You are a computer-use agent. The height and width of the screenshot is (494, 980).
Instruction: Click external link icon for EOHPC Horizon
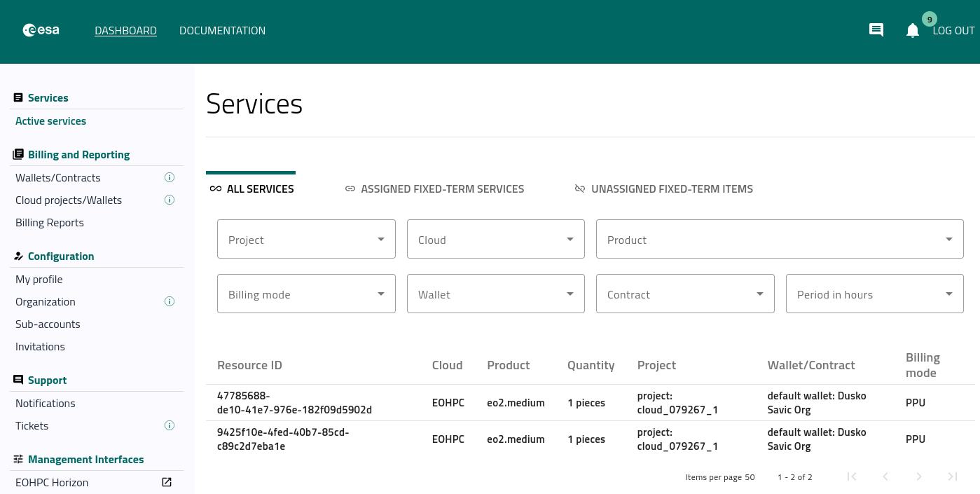(167, 482)
